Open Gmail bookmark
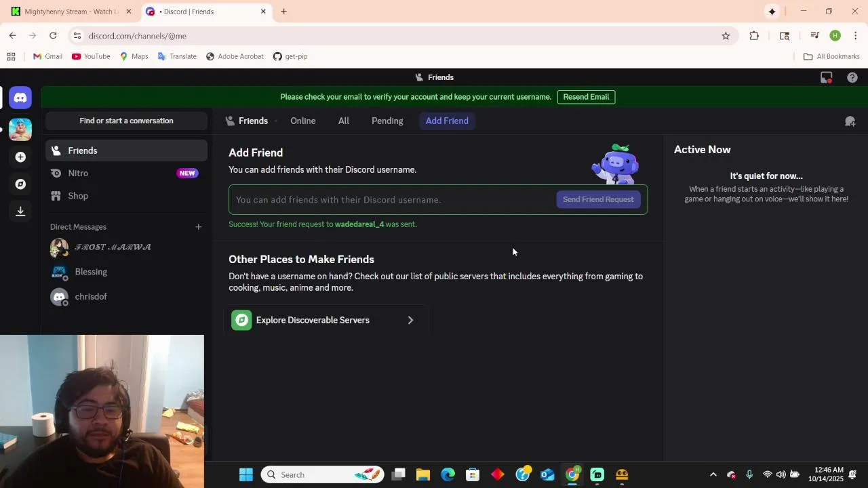 coord(47,57)
